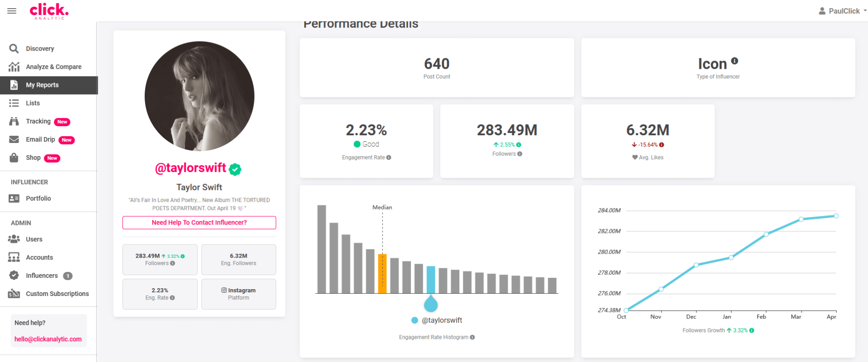868x362 pixels.
Task: Click Need Help To Contact Influencer button
Action: coord(199,223)
